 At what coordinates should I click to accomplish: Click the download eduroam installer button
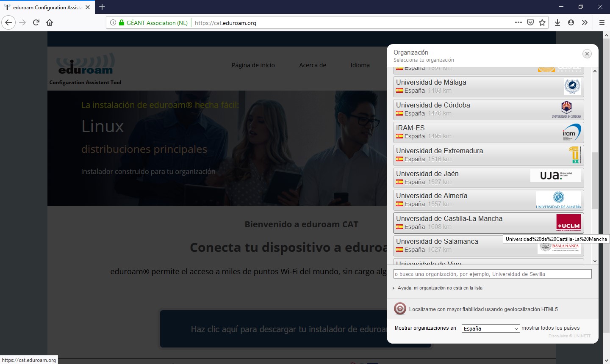click(295, 329)
